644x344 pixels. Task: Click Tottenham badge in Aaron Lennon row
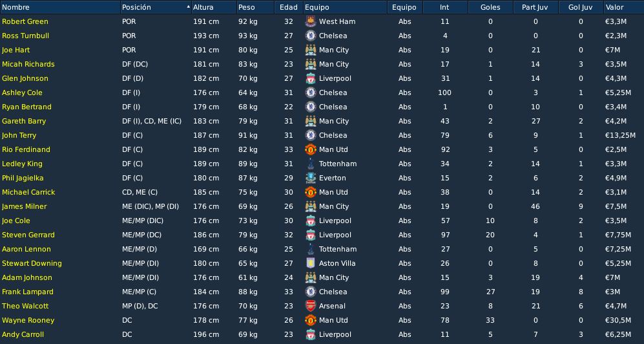[311, 249]
